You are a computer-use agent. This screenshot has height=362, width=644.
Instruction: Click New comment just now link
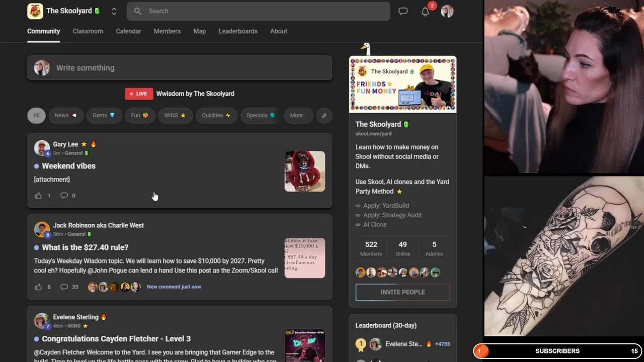(x=174, y=287)
